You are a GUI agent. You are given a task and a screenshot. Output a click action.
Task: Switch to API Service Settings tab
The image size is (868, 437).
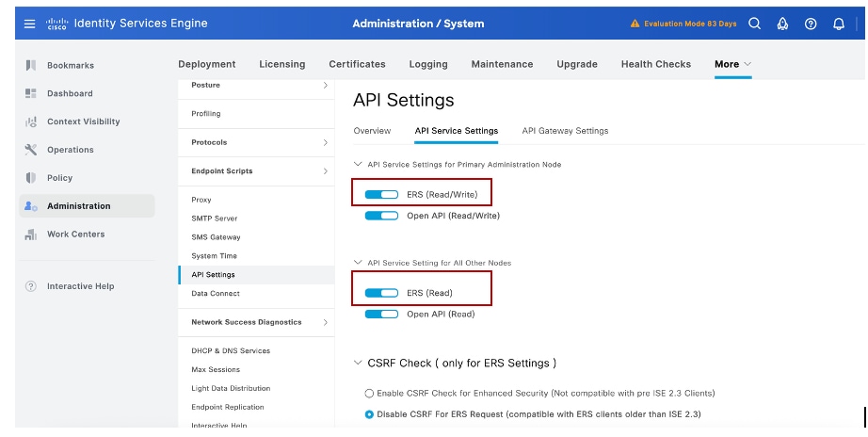457,131
